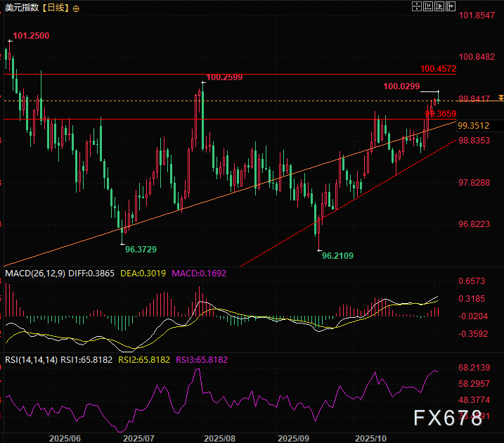The image size is (504, 443).
Task: Click the 96.3729 low price label
Action: [x=141, y=249]
